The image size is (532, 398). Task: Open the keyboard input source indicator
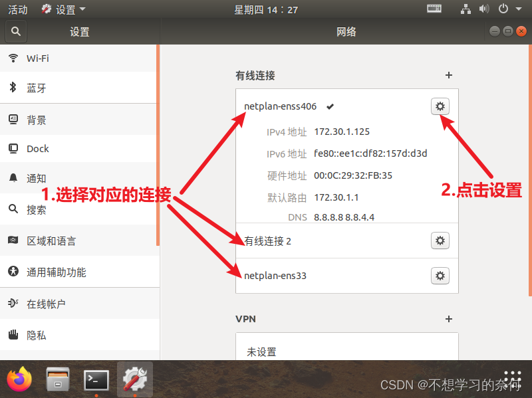point(434,9)
